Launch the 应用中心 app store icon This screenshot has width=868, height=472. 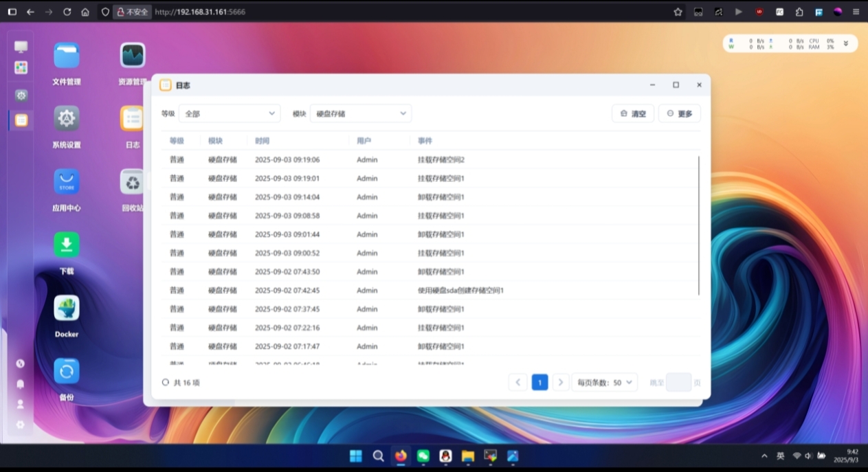pyautogui.click(x=67, y=182)
